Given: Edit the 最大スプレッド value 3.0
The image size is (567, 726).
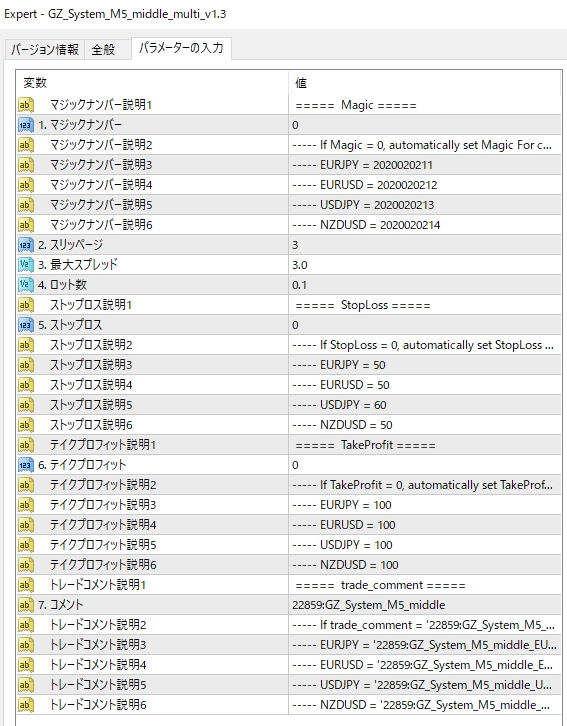Looking at the screenshot, I should [425, 265].
